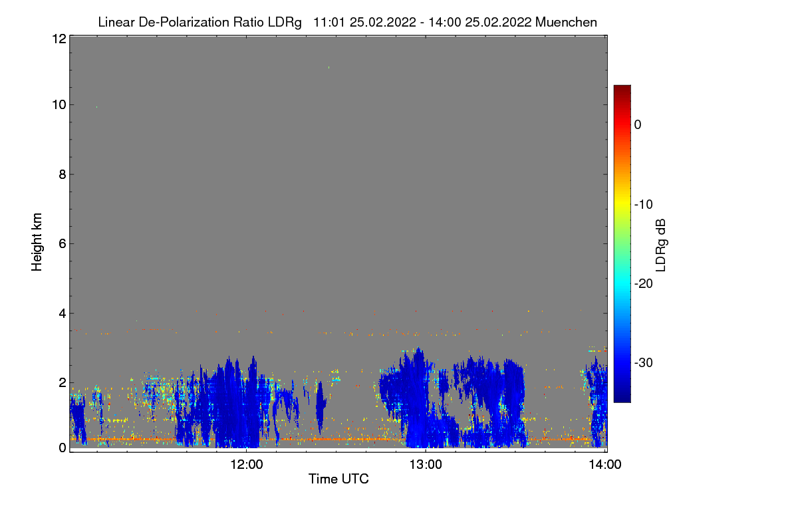Click the '12:00' time tick label
Viewport: 798px width, 532px height.
pyautogui.click(x=246, y=465)
